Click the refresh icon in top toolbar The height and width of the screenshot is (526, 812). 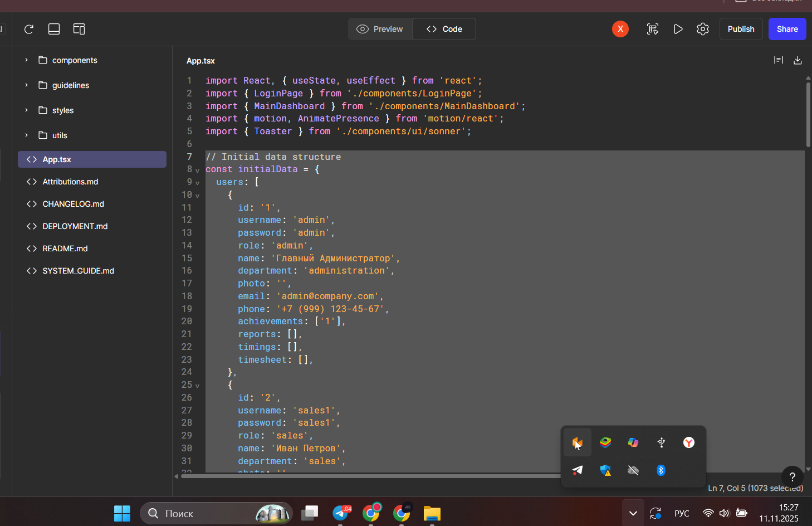29,29
